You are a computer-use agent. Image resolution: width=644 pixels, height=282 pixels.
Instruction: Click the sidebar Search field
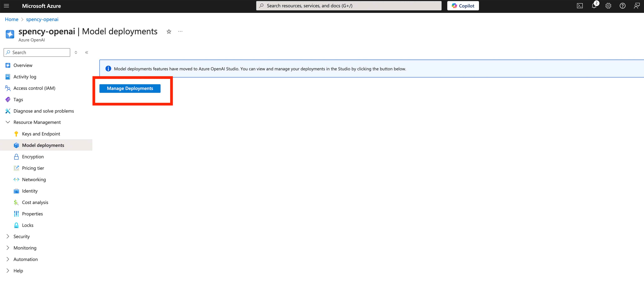click(37, 53)
